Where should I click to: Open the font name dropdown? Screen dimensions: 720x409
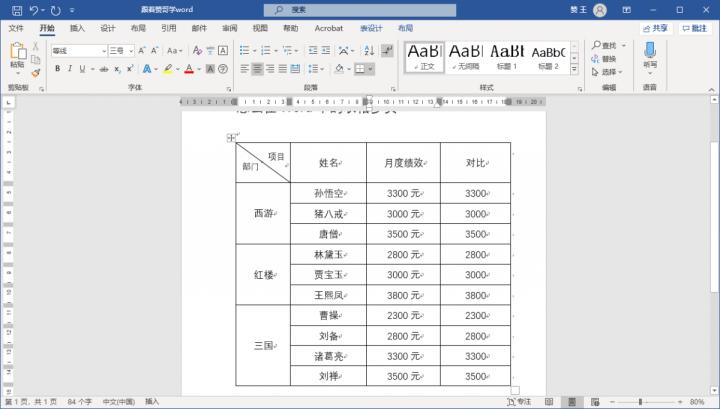tap(104, 50)
